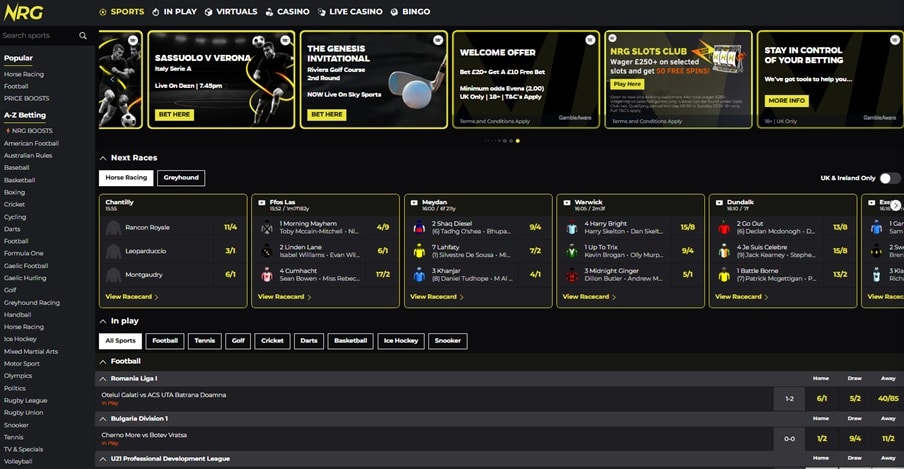Collapse the Football in-play group
Screen dimensions: 904x469
[x=103, y=362]
